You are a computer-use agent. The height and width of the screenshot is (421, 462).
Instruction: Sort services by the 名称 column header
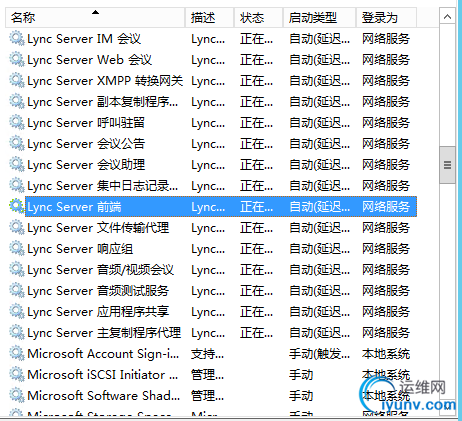point(95,17)
